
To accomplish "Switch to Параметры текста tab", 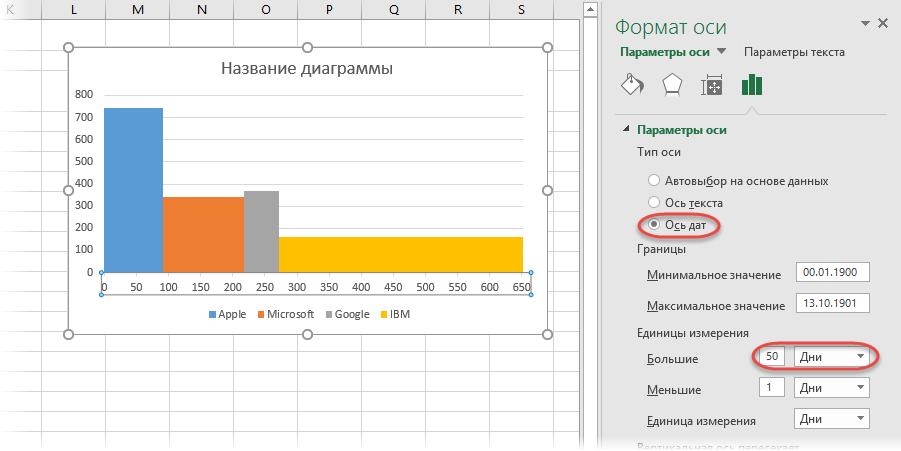I will click(x=794, y=52).
